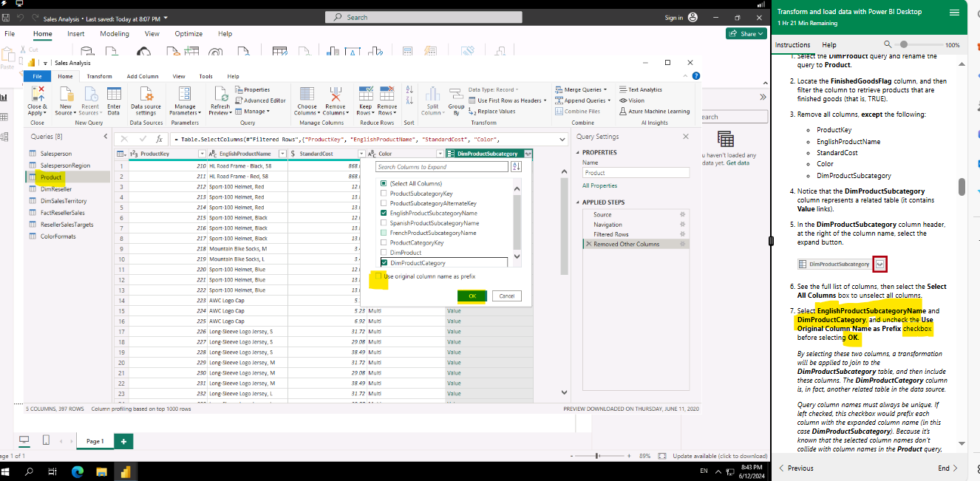This screenshot has width=980, height=481.
Task: Toggle the (Select All Columns) checkbox
Action: [x=384, y=183]
